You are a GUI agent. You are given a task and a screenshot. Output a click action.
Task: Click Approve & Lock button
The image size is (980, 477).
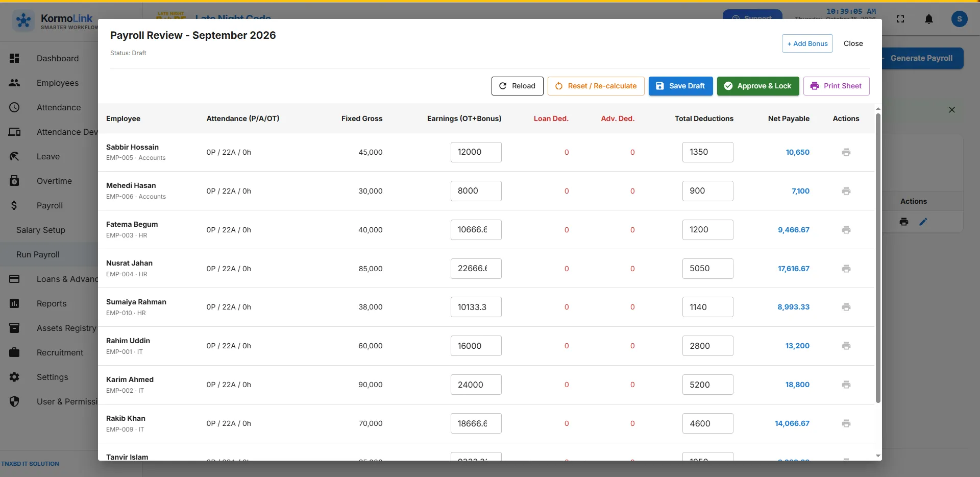[758, 86]
